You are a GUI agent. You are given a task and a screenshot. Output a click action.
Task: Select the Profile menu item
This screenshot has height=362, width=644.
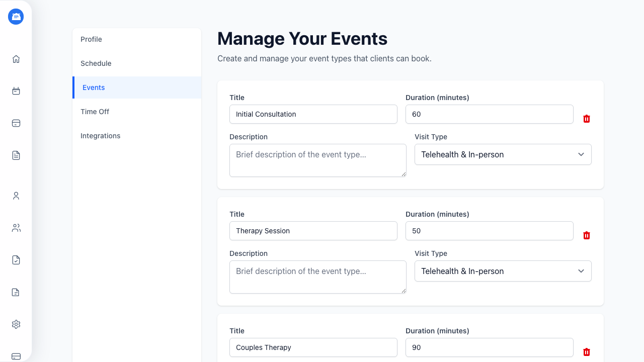coord(91,39)
